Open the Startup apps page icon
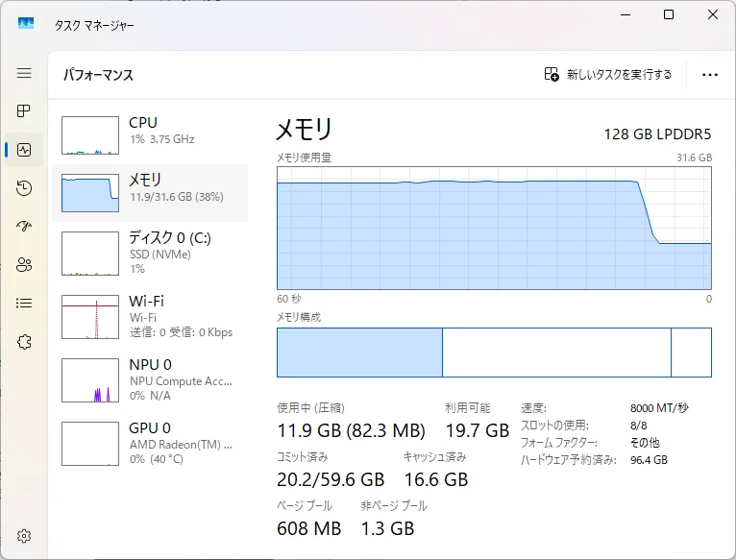The image size is (736, 560). click(x=24, y=227)
